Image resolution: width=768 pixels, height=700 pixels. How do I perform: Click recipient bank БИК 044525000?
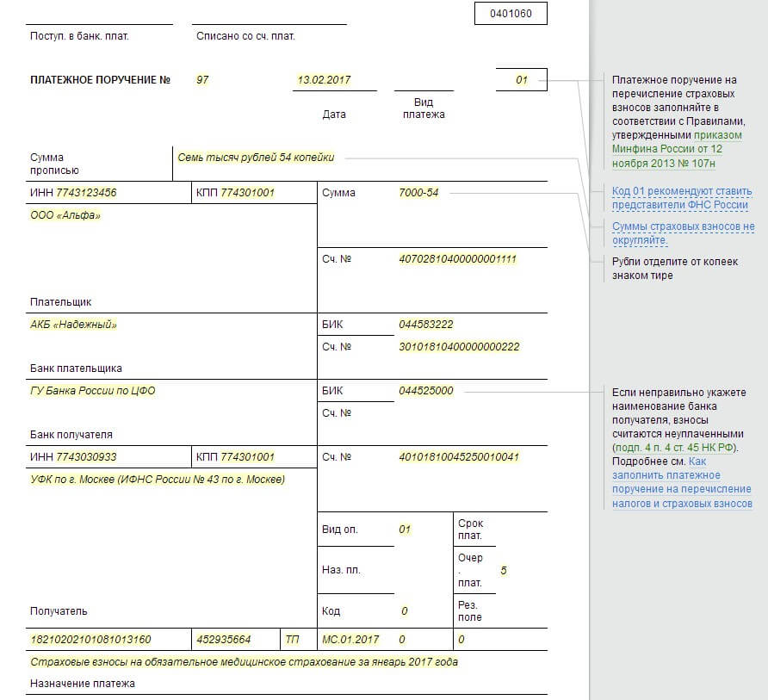(425, 391)
